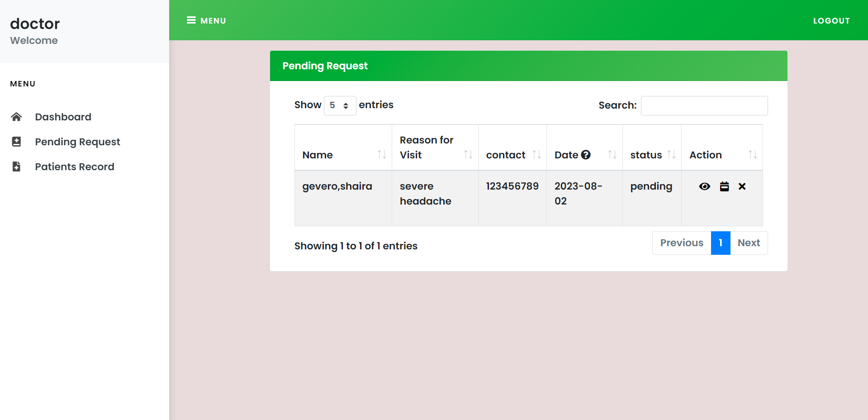This screenshot has width=868, height=420.
Task: Click the Patients Record file icon
Action: pos(16,167)
